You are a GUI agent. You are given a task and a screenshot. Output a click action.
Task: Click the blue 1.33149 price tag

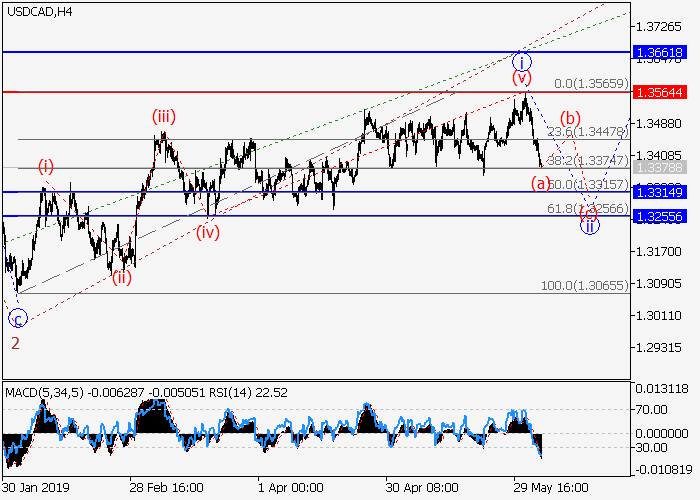pyautogui.click(x=663, y=191)
